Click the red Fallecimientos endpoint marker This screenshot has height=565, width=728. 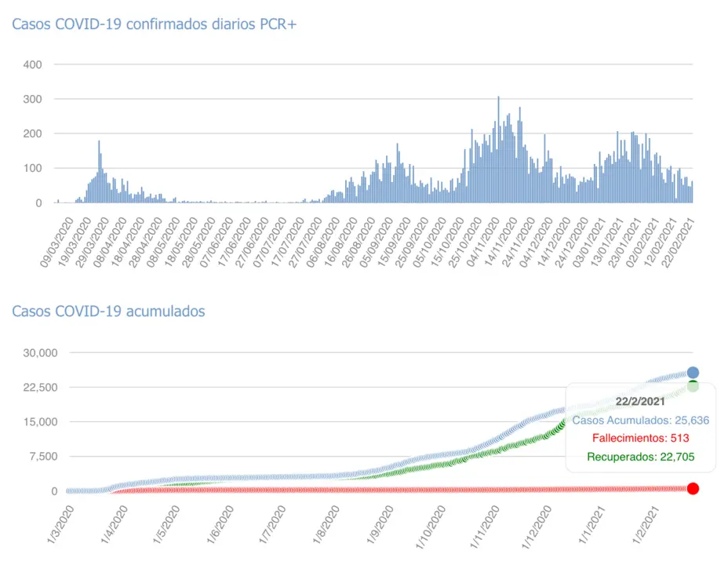point(693,489)
